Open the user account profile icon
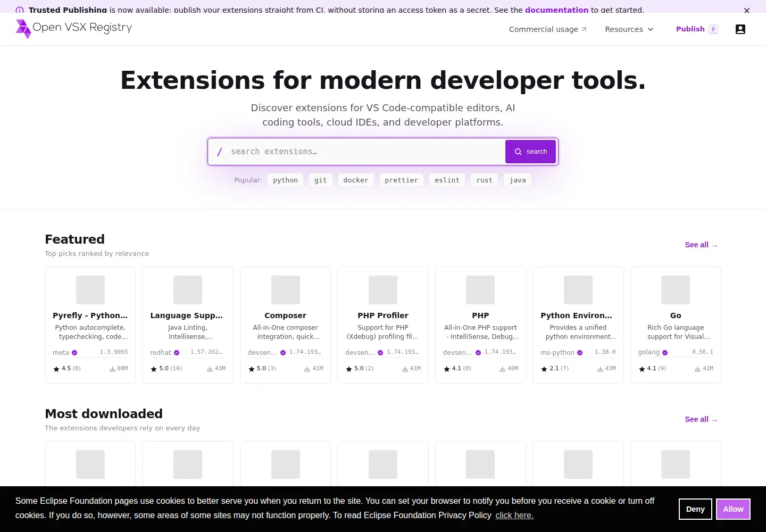The height and width of the screenshot is (532, 766). point(740,29)
